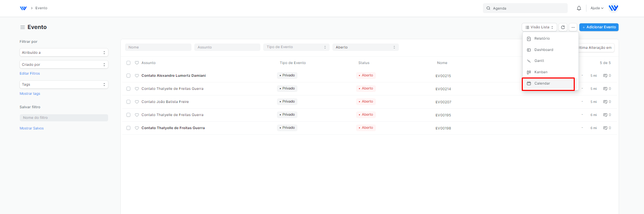
Task: Choose Calendar from the view menu
Action: [542, 83]
